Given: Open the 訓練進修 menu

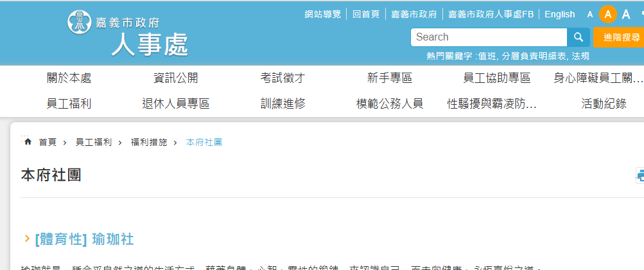Looking at the screenshot, I should (x=283, y=104).
